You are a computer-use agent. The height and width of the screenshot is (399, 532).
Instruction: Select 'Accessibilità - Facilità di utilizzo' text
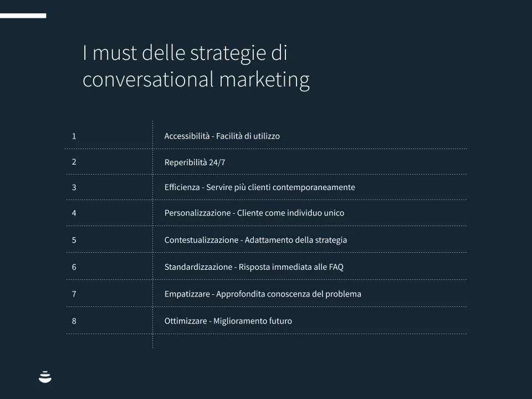[222, 136]
